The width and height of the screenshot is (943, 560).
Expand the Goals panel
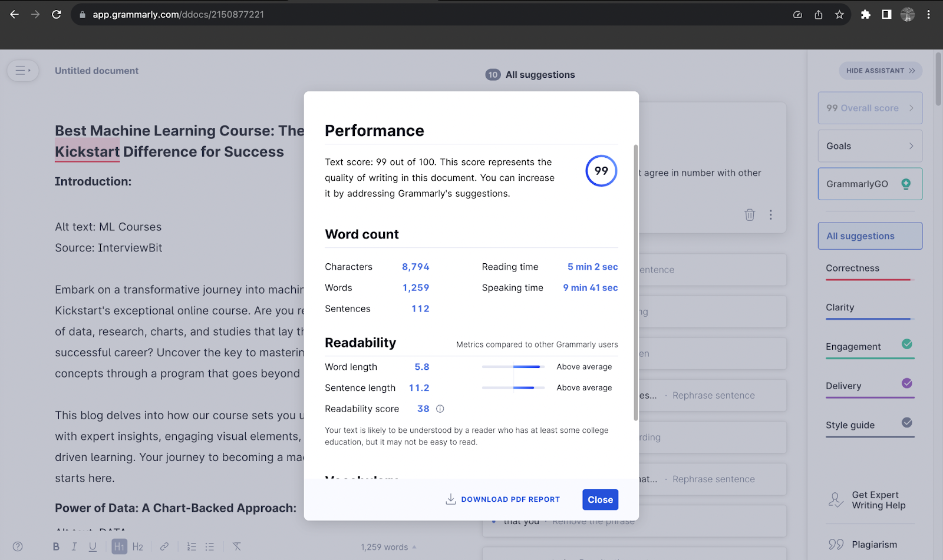point(870,146)
